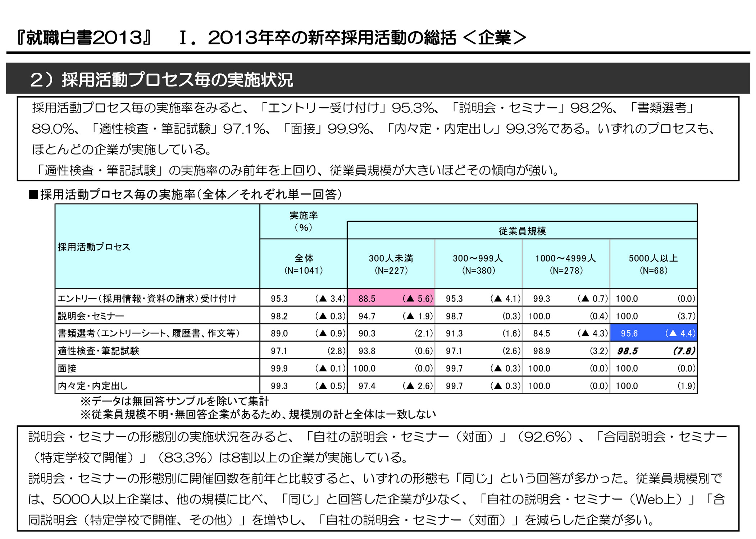Select the 全体 (N=1041) column header
Screen dimensions: 756x539
304,264
